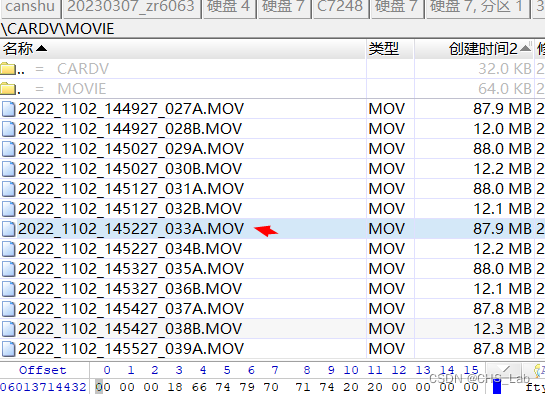Click the 12.3 MB size cell
Viewport: 545px width, 394px height.
pos(502,329)
